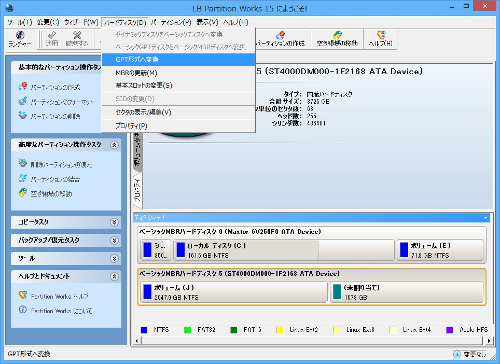Click the Discard changes X toolbar icon
The height and width of the screenshot is (364, 500).
pyautogui.click(x=77, y=39)
